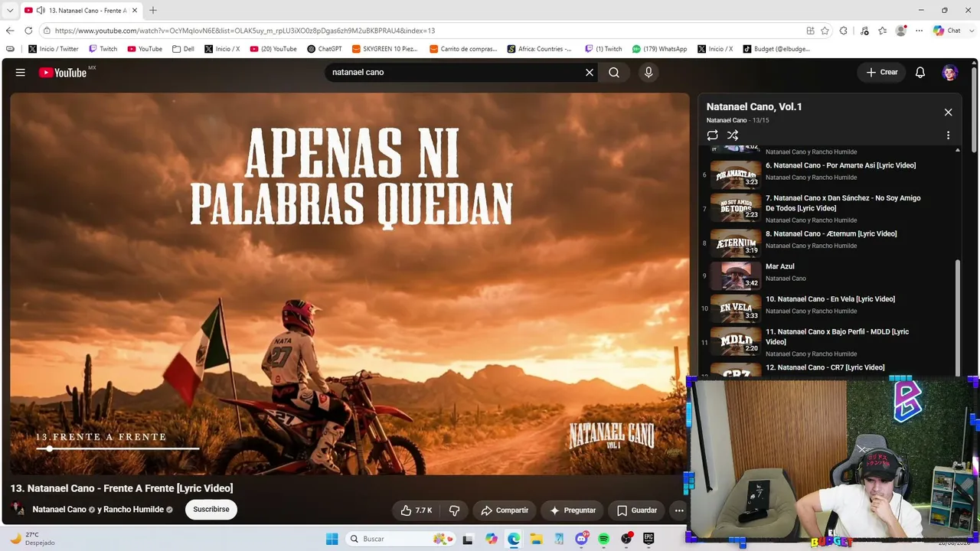The width and height of the screenshot is (980, 551).
Task: Subscribe with the Suscribirse button
Action: pyautogui.click(x=211, y=510)
